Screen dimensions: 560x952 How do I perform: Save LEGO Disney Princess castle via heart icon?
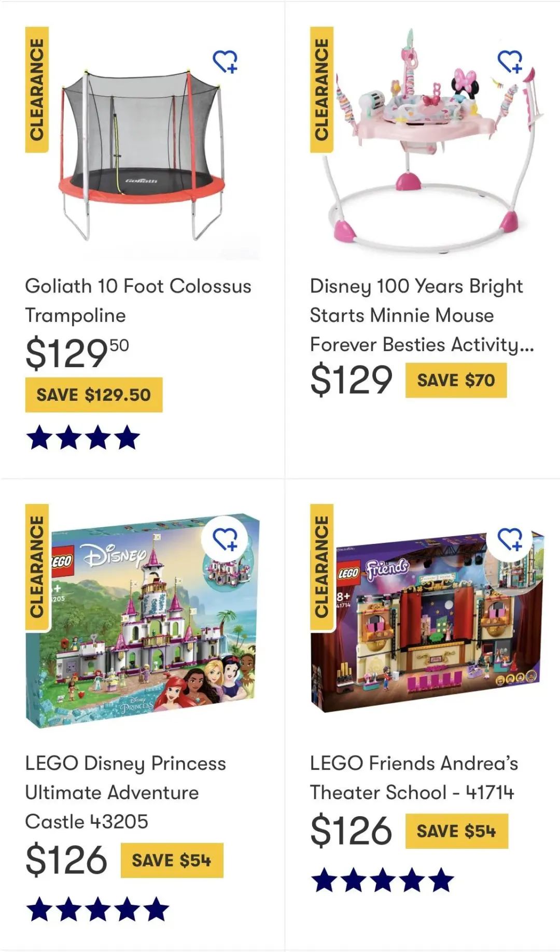click(226, 539)
